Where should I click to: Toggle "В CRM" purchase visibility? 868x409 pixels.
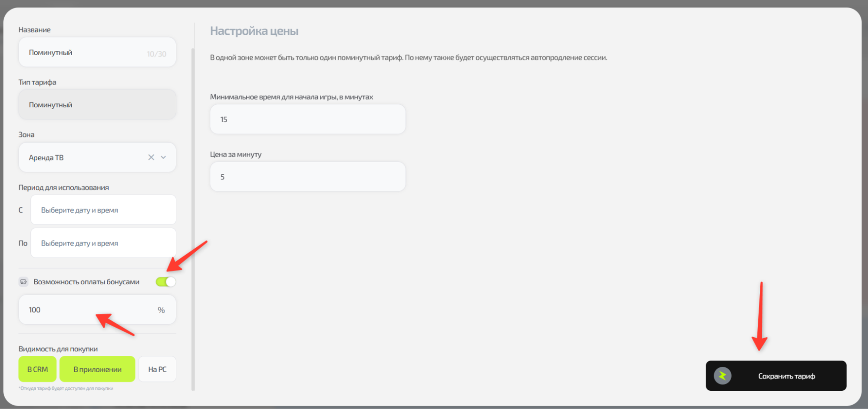[37, 369]
